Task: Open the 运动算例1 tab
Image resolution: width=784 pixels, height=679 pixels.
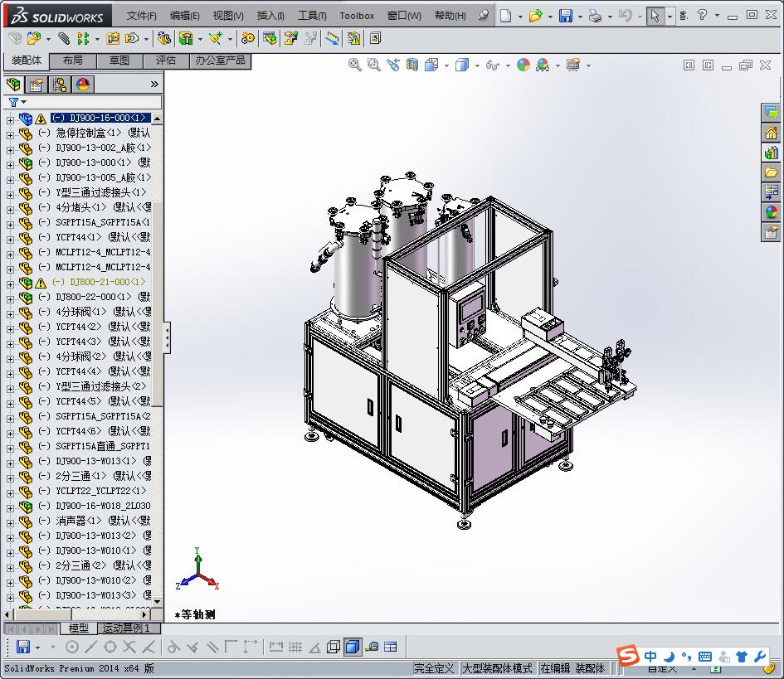Action: [x=130, y=628]
